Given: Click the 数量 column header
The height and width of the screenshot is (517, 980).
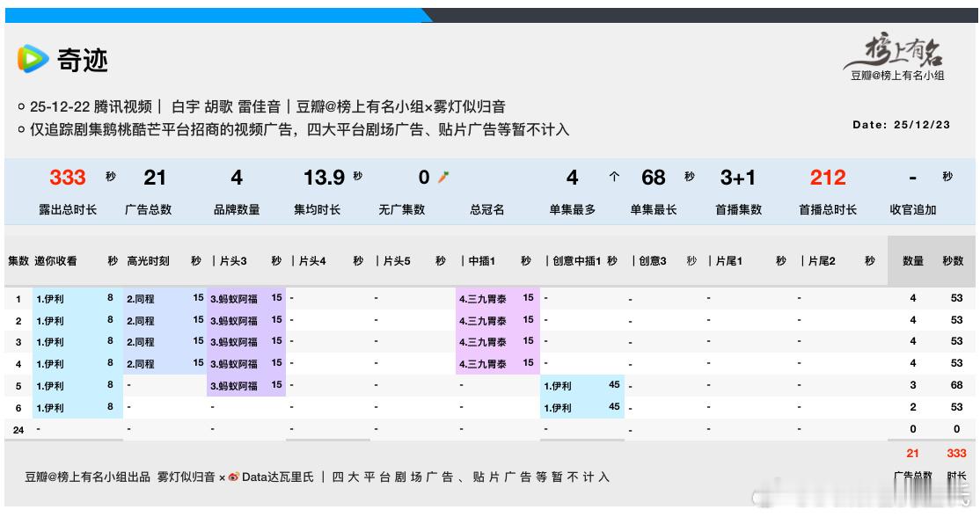Looking at the screenshot, I should 912,261.
